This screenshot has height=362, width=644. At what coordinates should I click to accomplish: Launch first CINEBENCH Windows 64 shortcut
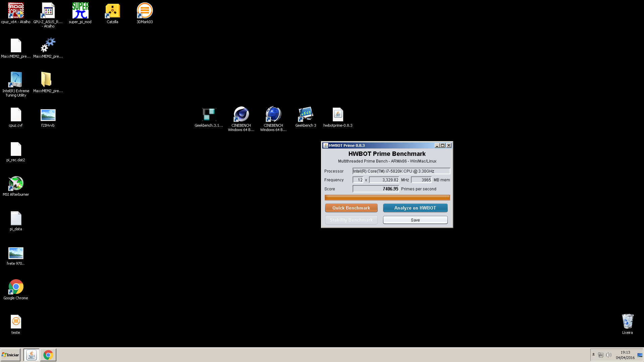click(x=241, y=115)
